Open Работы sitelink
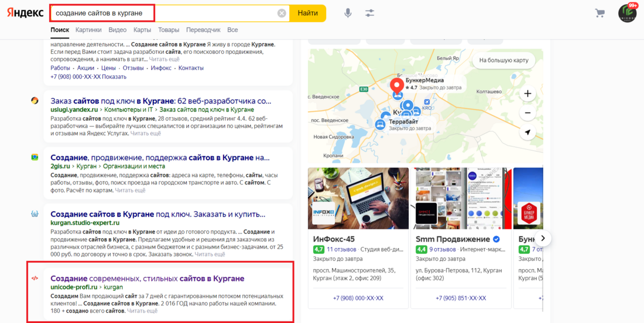644x323 pixels. 60,68
